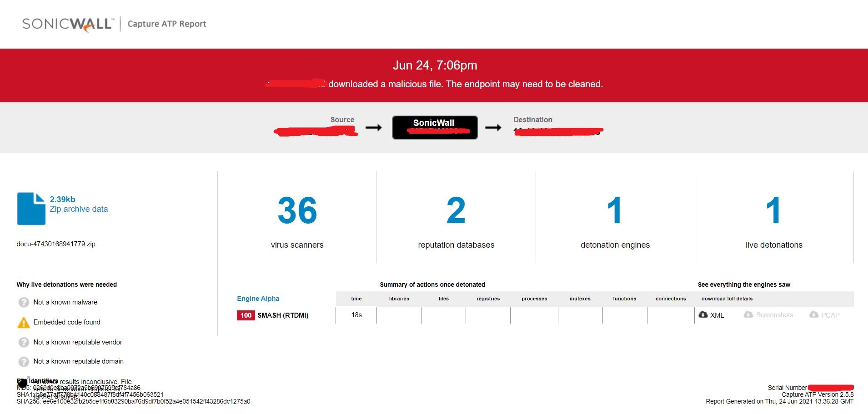Click the red 100 score badge
This screenshot has width=868, height=414.
246,315
